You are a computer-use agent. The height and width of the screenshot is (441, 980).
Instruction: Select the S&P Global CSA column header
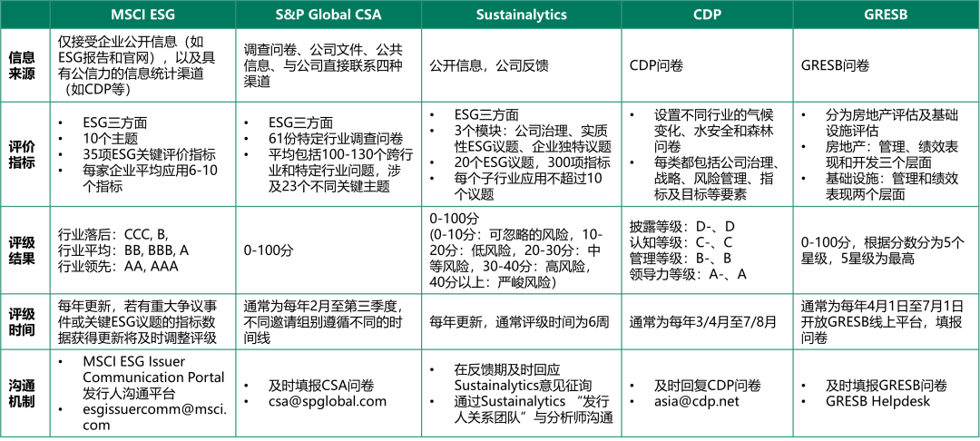click(x=328, y=15)
